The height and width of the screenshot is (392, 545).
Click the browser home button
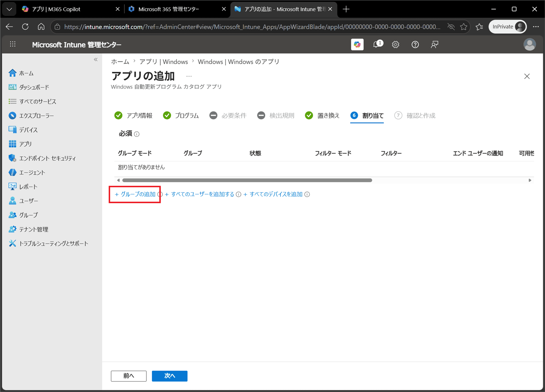pos(41,26)
